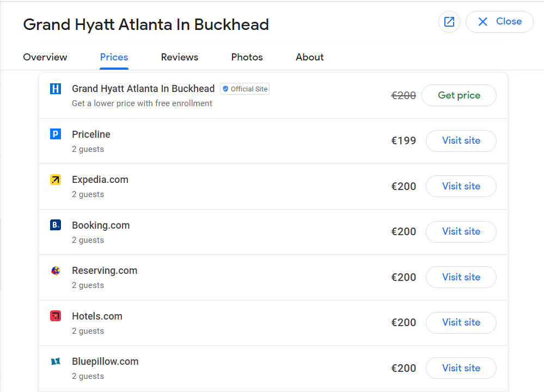This screenshot has width=544, height=392.
Task: Click the Expedia logo icon
Action: click(56, 180)
